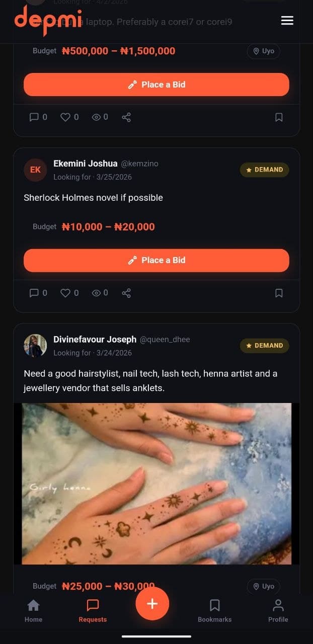Select the Profile tab

pyautogui.click(x=278, y=609)
